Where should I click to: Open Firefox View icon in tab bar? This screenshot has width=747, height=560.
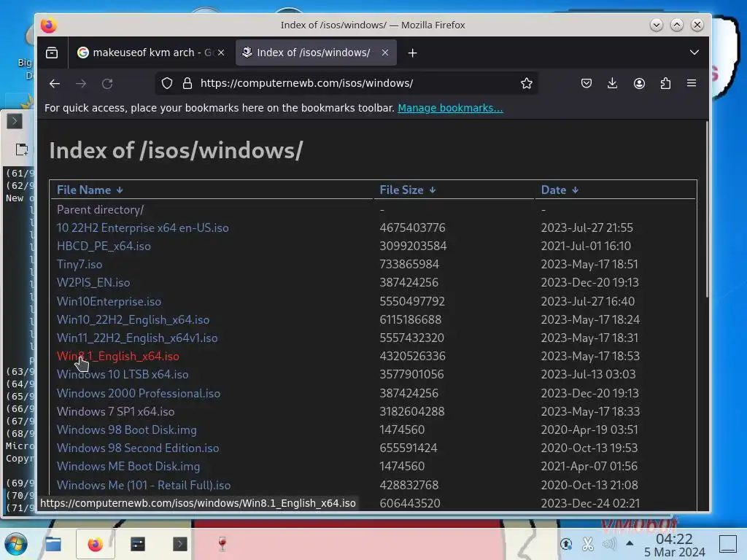click(x=52, y=52)
